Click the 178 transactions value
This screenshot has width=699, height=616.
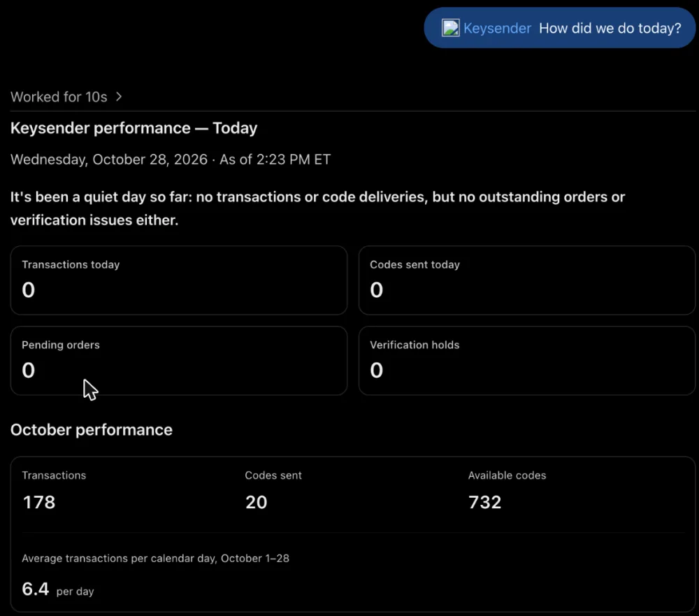[39, 502]
